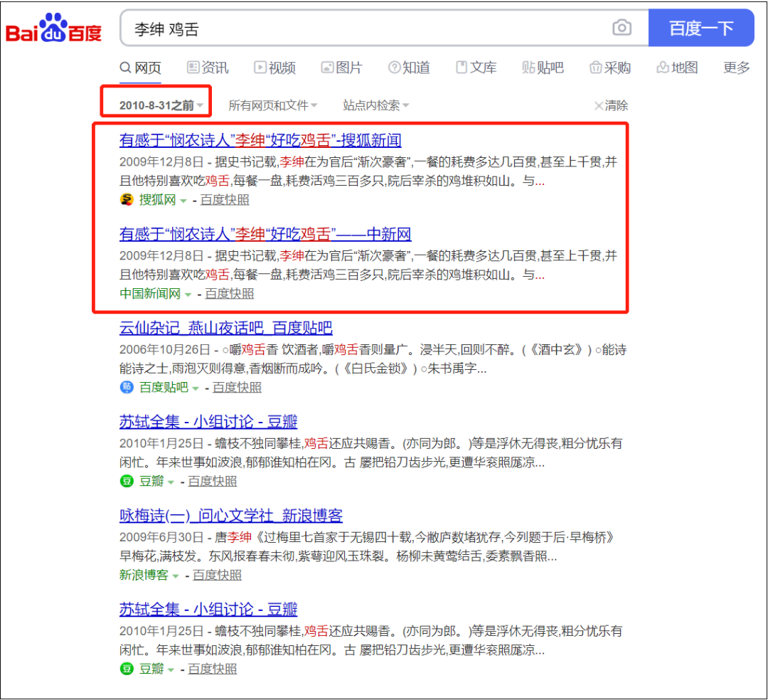Click the date 2009年6月30日 in snippet
768x700 pixels.
click(161, 537)
